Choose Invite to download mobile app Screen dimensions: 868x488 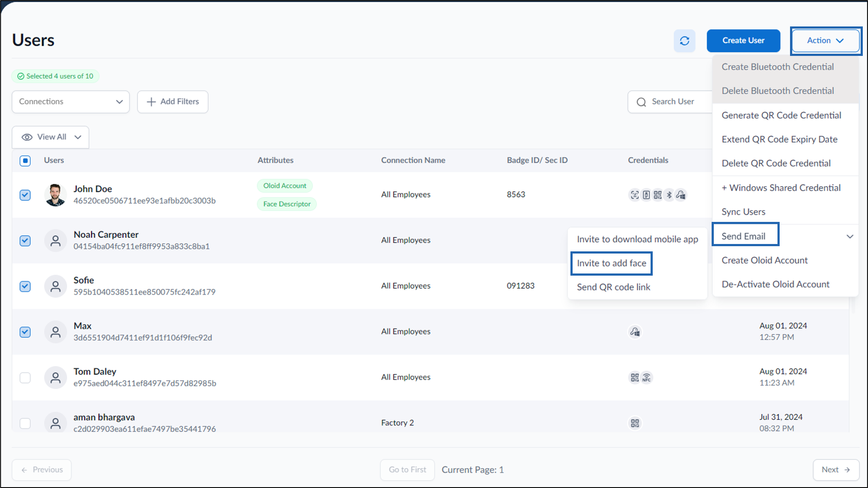[638, 239]
